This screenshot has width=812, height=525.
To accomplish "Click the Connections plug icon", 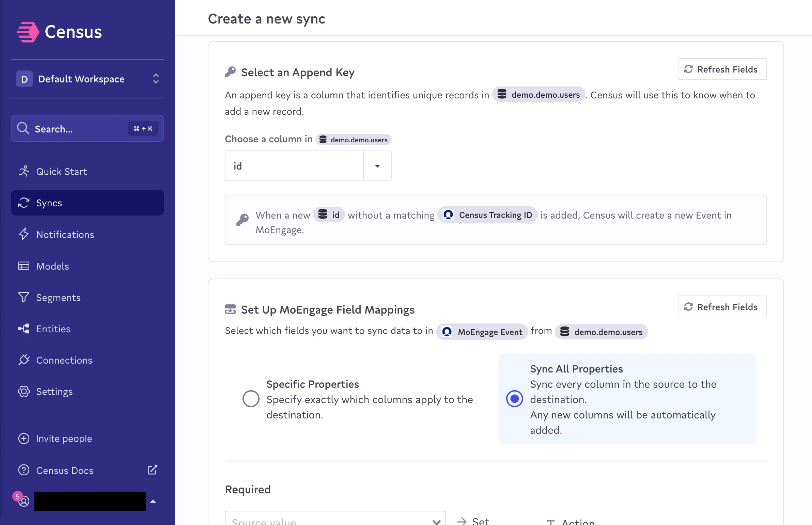I will [24, 360].
